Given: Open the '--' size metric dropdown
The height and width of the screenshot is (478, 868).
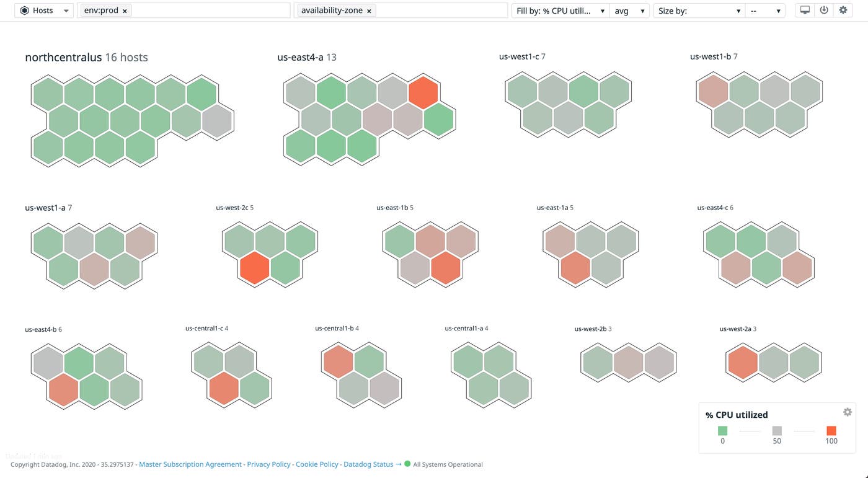Looking at the screenshot, I should [779, 11].
